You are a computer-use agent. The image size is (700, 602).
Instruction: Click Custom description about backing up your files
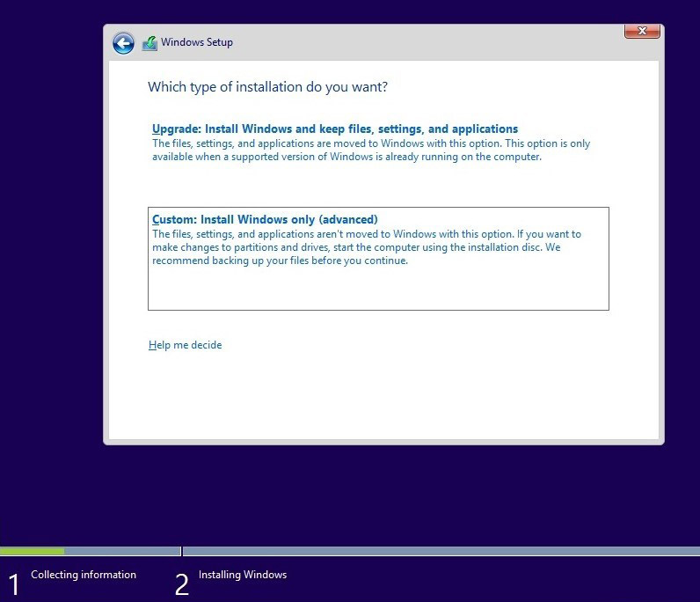point(367,247)
